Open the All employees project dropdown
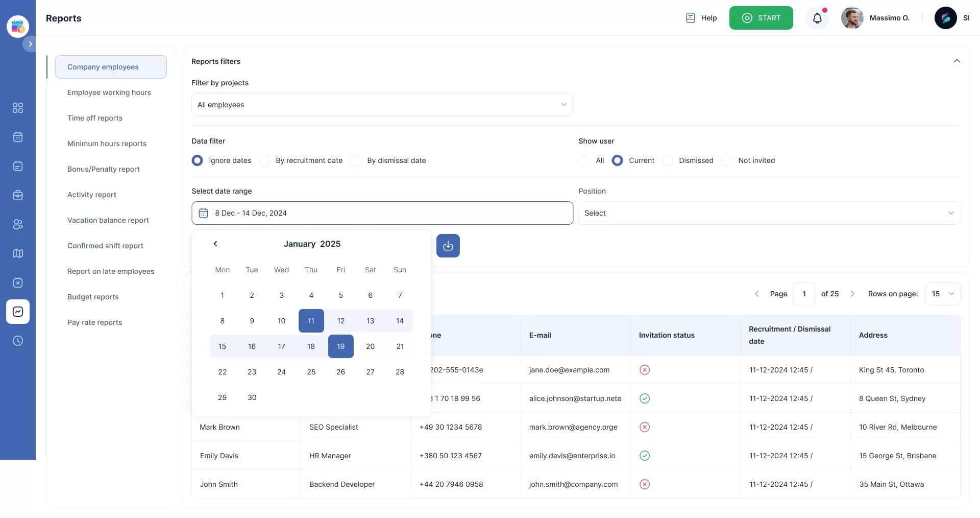 click(x=382, y=105)
